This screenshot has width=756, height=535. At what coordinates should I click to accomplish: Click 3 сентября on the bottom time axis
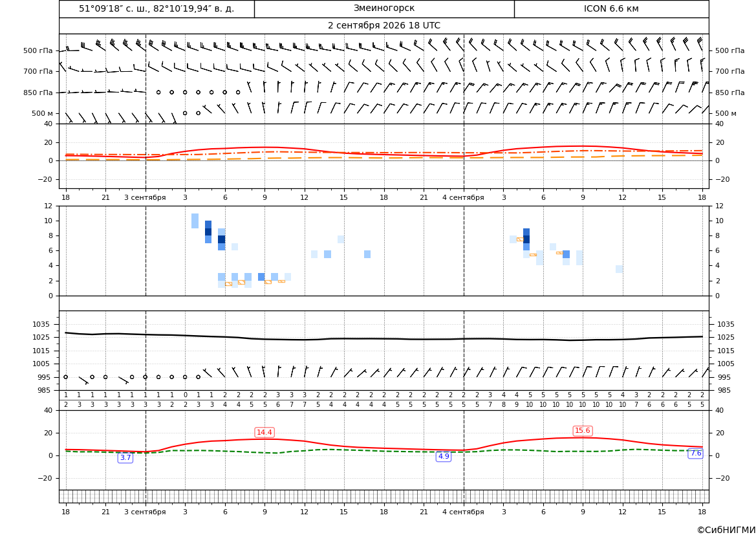click(x=145, y=512)
